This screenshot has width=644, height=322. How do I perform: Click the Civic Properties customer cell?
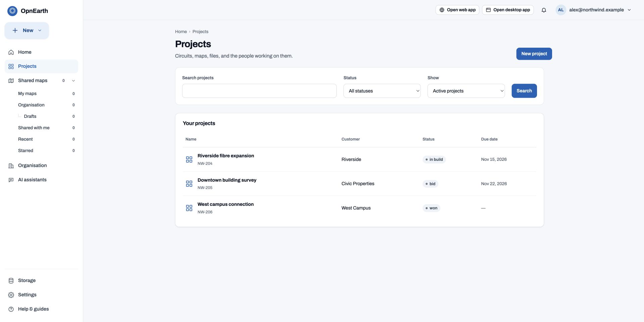coord(358,184)
